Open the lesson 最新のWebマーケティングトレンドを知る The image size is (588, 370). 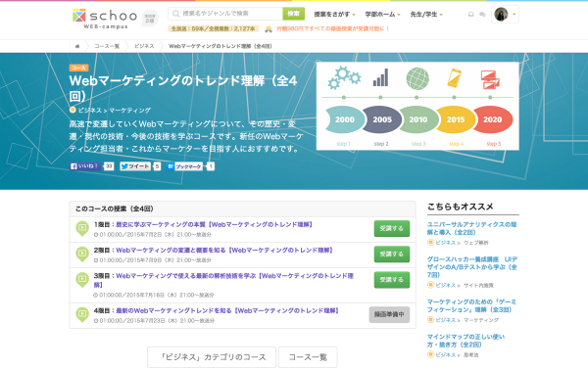pyautogui.click(x=227, y=311)
